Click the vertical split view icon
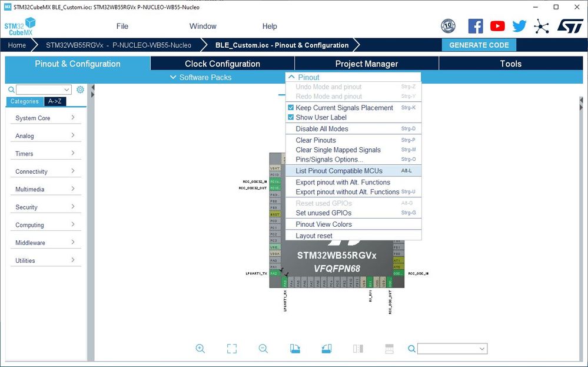This screenshot has height=367, width=588. (x=358, y=349)
